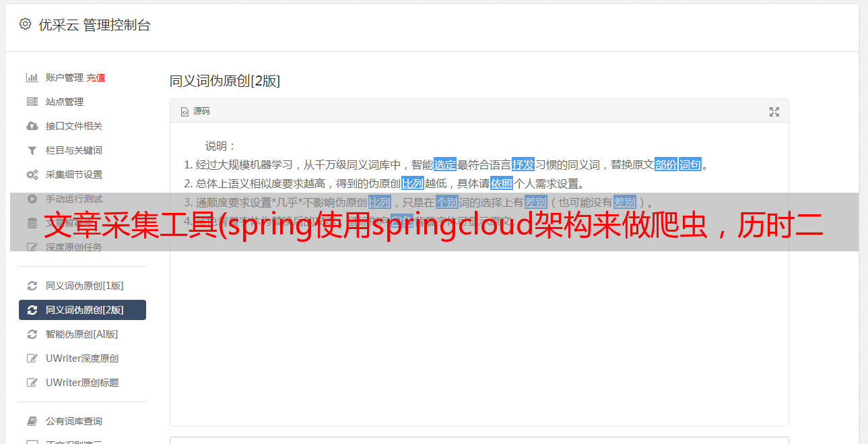The height and width of the screenshot is (444, 868).
Task: Open 智能伪原创[AI版] in the sidebar
Action: click(82, 334)
